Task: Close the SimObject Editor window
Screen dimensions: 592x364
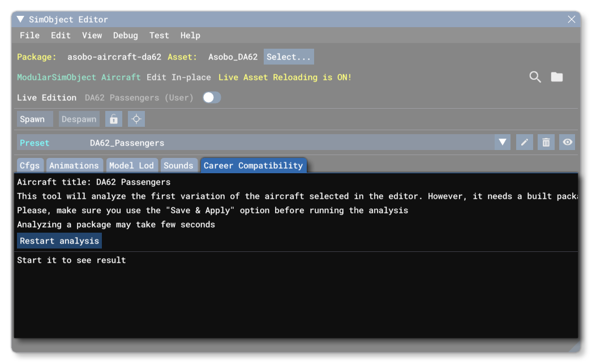Action: point(571,19)
